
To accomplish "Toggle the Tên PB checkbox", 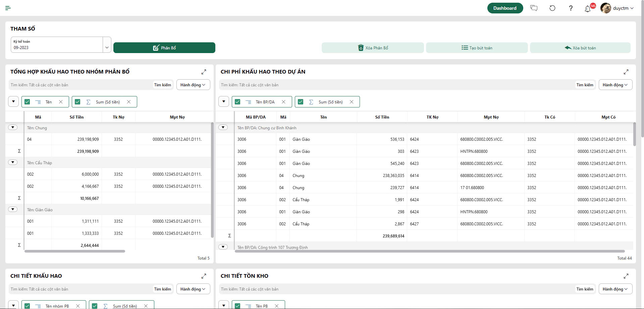I will [237, 306].
